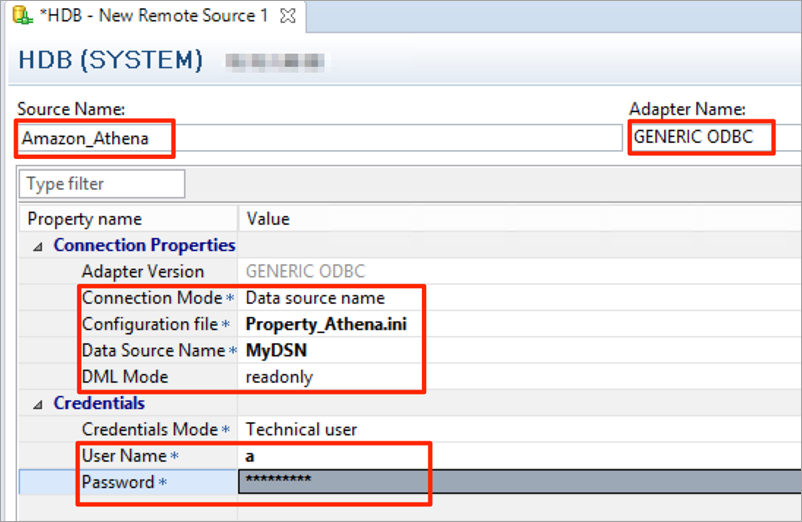Viewport: 802px width, 522px height.
Task: Select the Credentials Mode property label
Action: tap(150, 429)
